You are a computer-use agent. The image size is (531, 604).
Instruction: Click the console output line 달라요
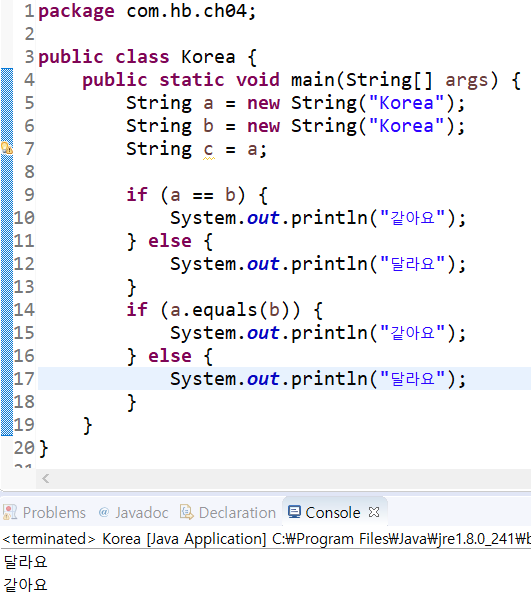click(25, 562)
